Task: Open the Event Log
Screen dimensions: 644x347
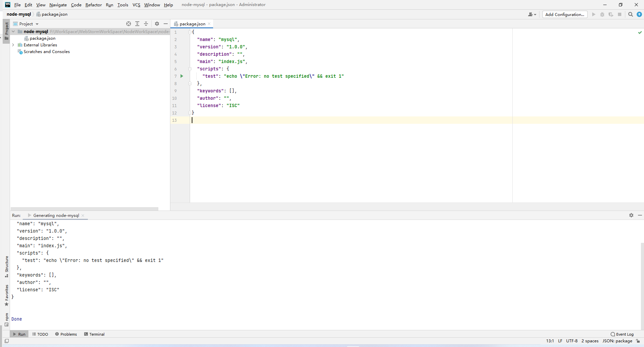Action: coord(622,334)
